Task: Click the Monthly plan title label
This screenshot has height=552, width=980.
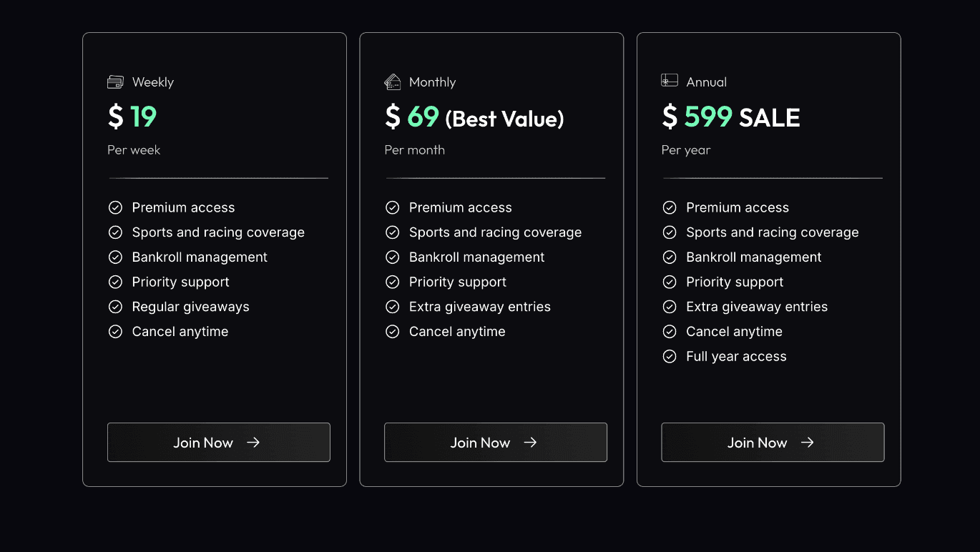Action: click(x=432, y=82)
